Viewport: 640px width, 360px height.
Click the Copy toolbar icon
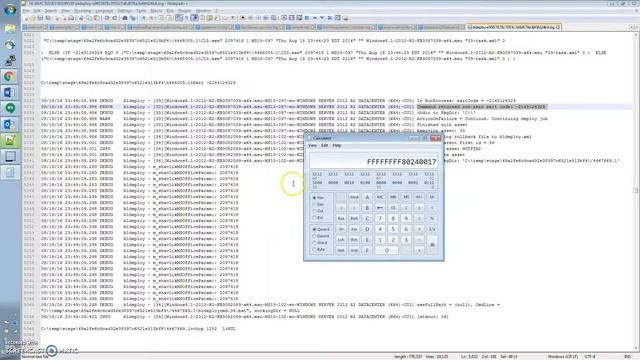(89, 18)
